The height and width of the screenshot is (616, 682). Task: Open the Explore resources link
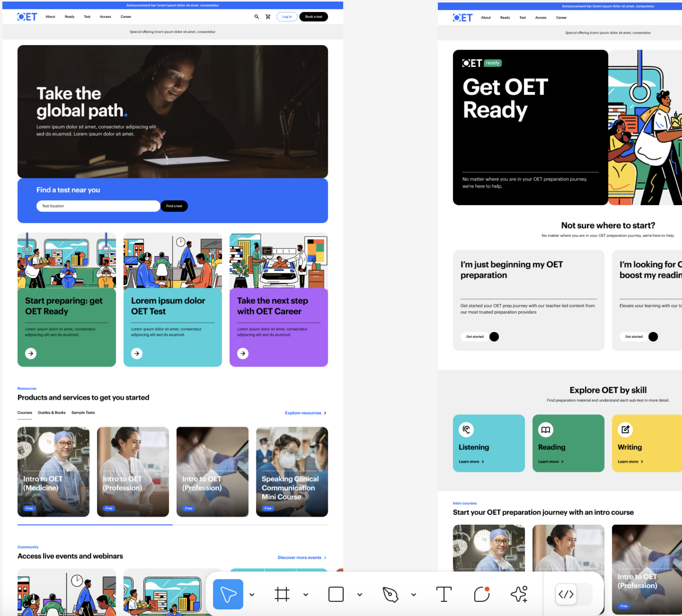point(305,413)
